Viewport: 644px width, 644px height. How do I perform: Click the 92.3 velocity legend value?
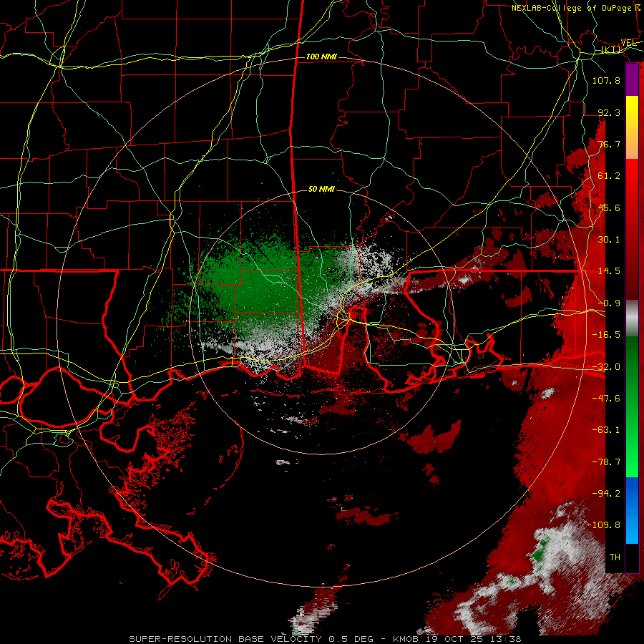(x=609, y=112)
